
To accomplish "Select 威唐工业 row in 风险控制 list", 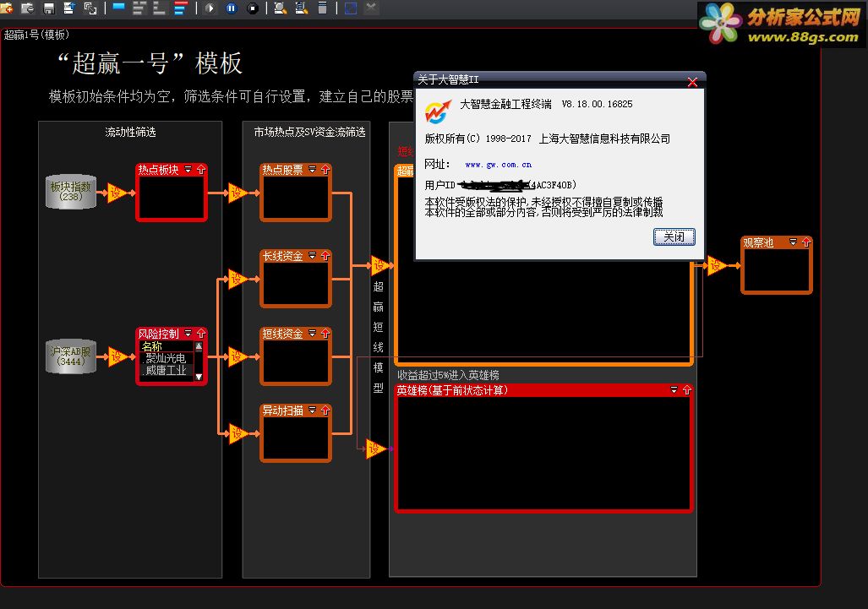I will [167, 371].
